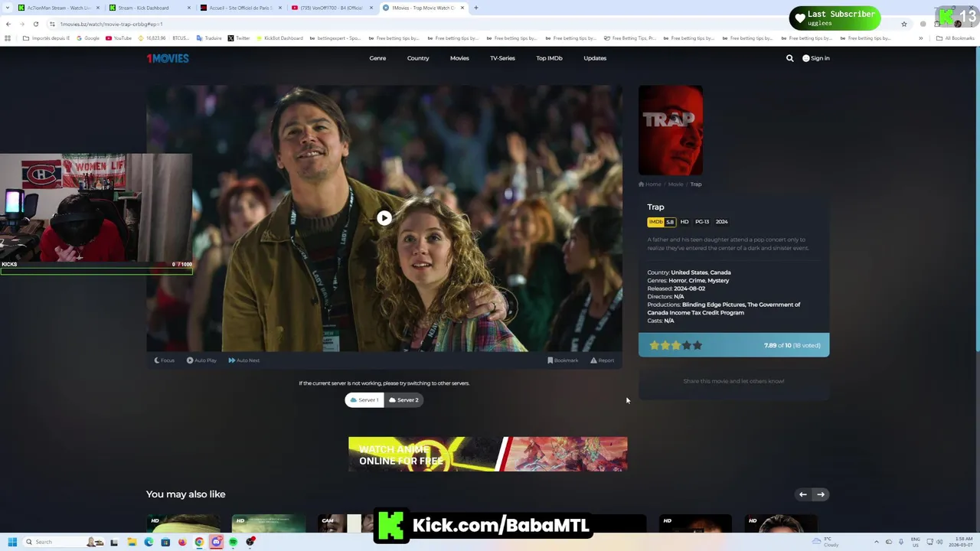980x551 pixels.
Task: Go to the previous recommended movies arrow
Action: pyautogui.click(x=802, y=494)
